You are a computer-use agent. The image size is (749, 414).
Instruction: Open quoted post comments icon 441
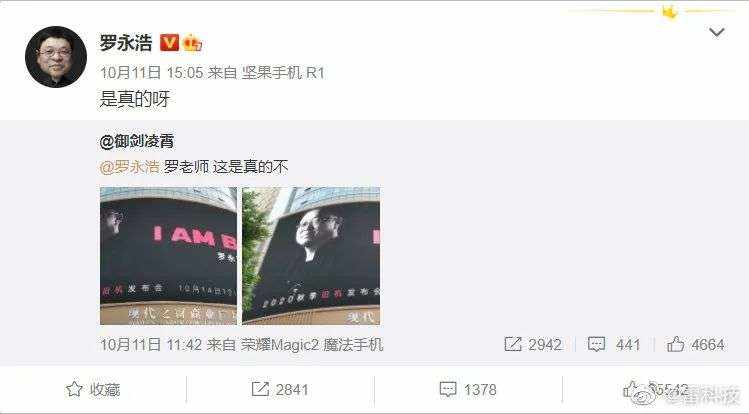(596, 344)
